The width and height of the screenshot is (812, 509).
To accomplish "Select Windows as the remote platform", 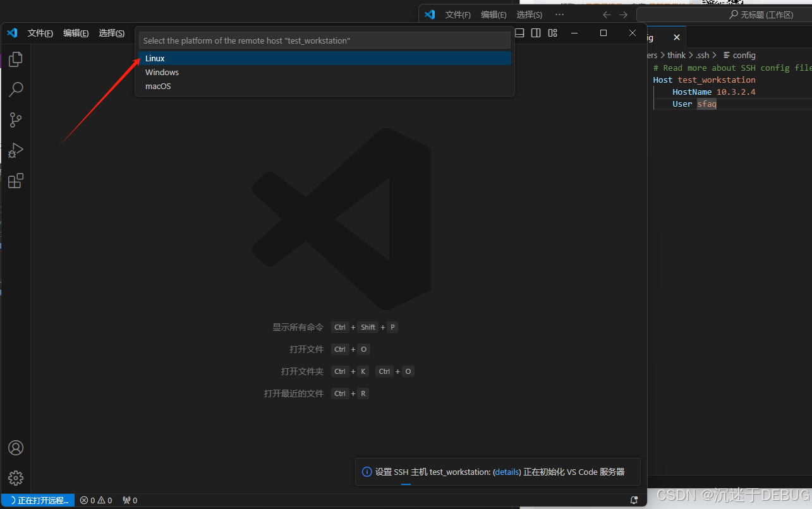I will (x=325, y=72).
